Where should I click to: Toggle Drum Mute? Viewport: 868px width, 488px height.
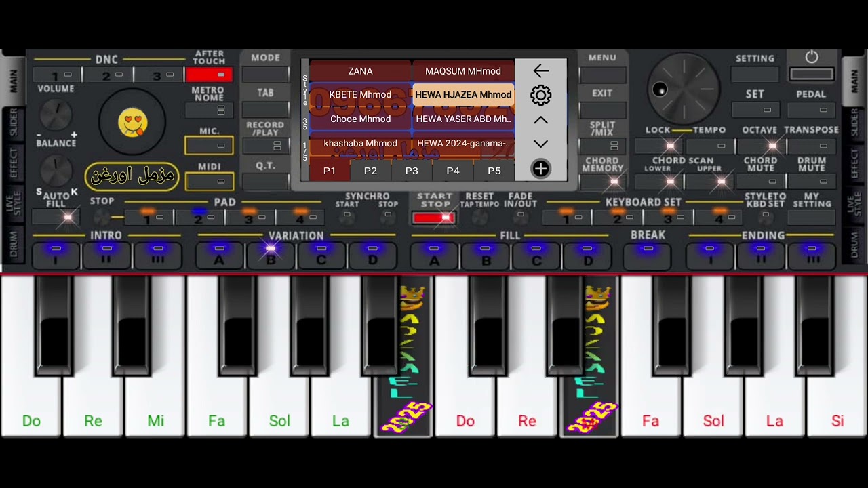[x=812, y=181]
